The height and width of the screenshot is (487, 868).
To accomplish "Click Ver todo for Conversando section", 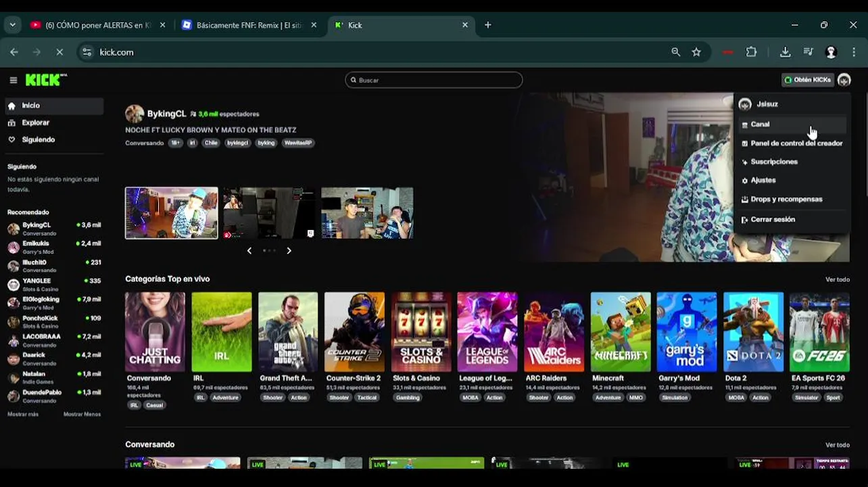I will pyautogui.click(x=838, y=445).
